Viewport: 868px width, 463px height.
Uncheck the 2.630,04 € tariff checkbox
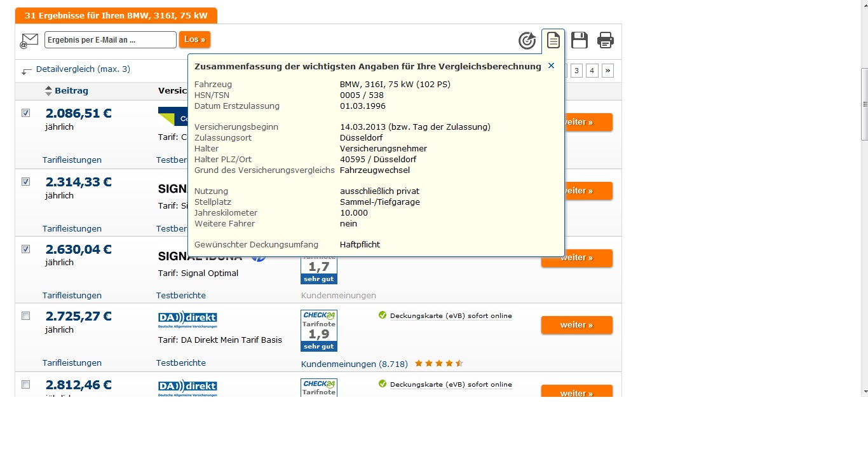tap(26, 249)
